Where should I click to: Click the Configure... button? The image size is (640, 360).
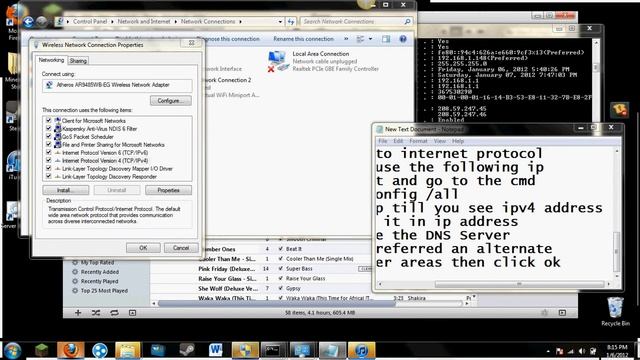click(x=171, y=101)
